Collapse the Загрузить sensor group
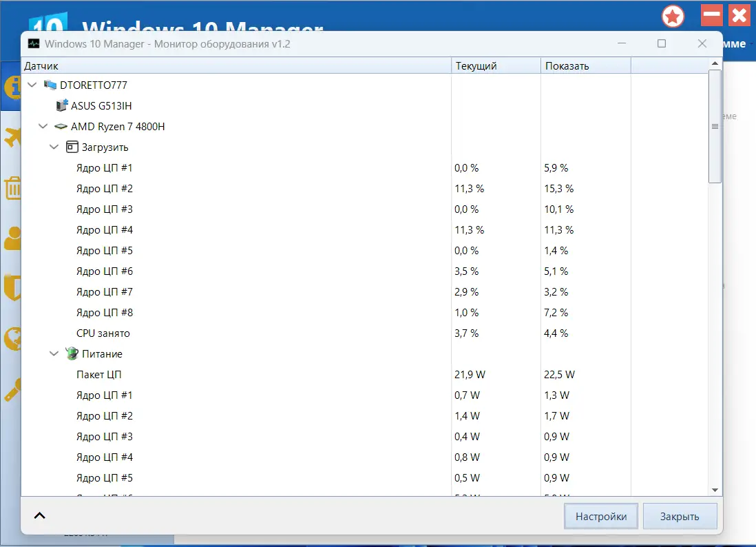The height and width of the screenshot is (547, 756). tap(54, 147)
